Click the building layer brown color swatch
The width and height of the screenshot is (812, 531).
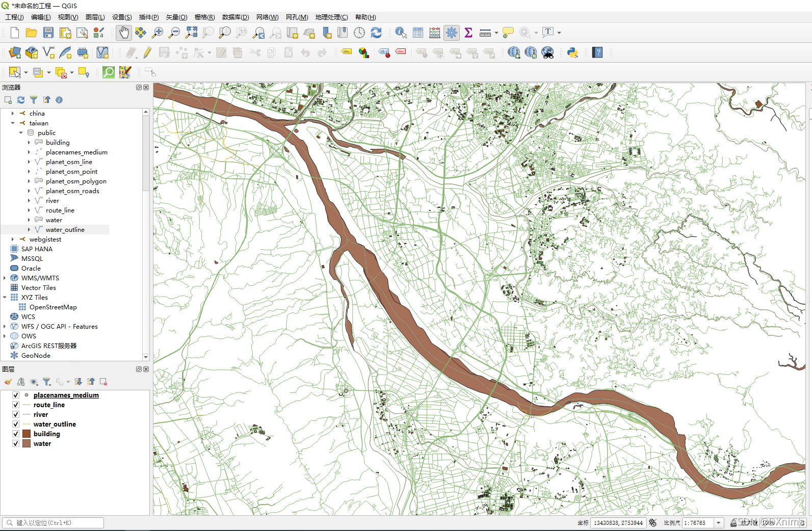coord(27,434)
